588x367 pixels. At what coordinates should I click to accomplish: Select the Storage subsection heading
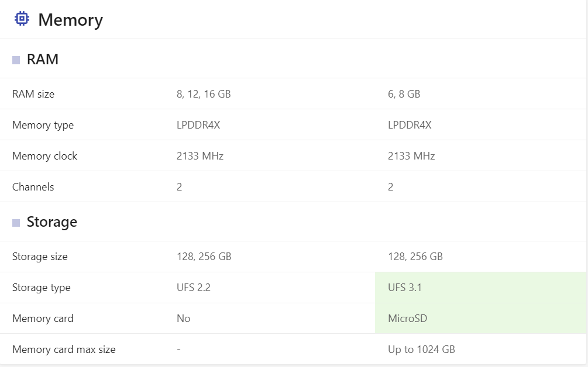(x=52, y=222)
